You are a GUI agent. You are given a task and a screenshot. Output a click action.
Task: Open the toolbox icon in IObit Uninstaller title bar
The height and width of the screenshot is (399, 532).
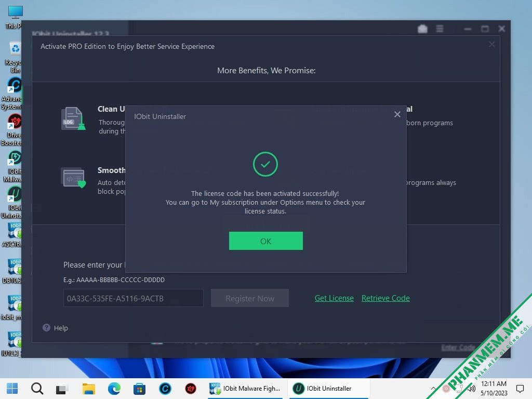click(x=422, y=29)
